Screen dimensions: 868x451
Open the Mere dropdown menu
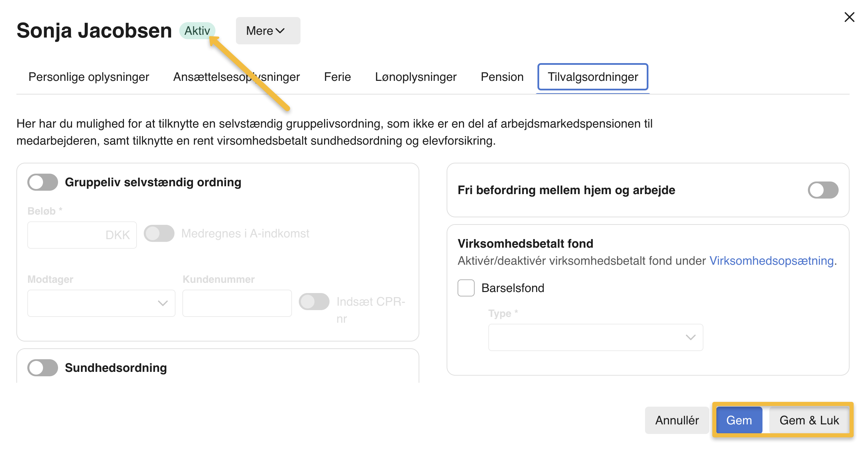click(x=268, y=31)
